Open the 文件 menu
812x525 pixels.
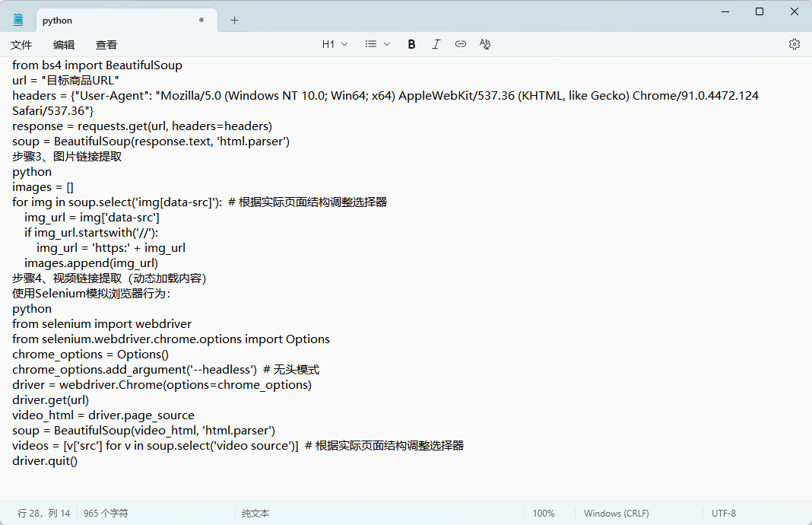pyautogui.click(x=21, y=45)
